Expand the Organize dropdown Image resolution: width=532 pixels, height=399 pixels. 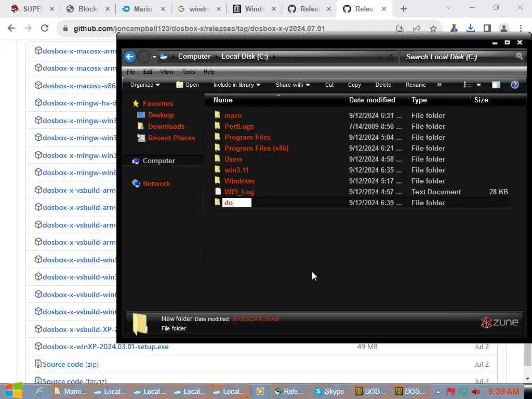pyautogui.click(x=145, y=85)
